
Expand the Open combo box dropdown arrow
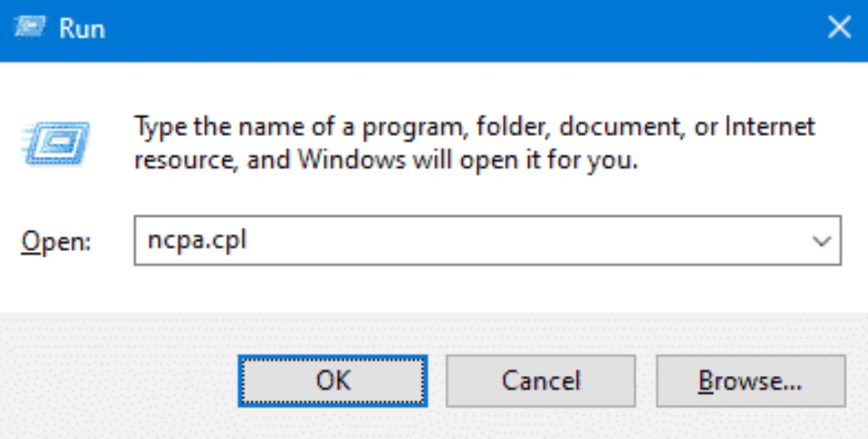(822, 241)
